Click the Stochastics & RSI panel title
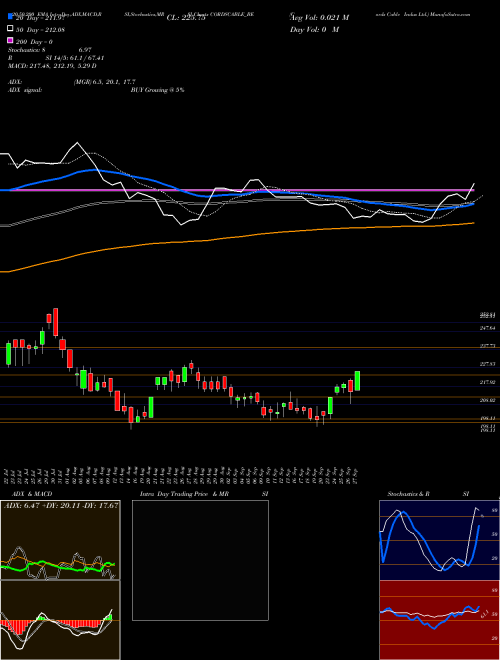500x660 pixels. tap(428, 494)
